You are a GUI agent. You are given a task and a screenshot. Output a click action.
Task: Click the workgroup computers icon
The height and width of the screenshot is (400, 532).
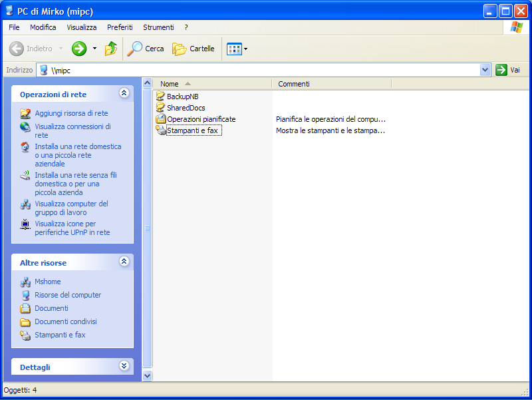[x=25, y=204]
